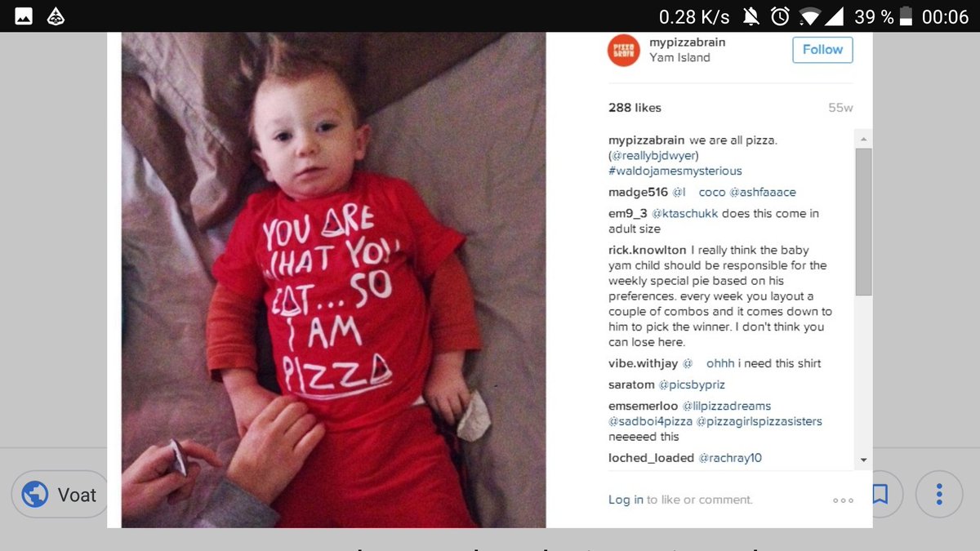980x551 pixels.
Task: Open the three-dot options on the post
Action: pos(843,500)
